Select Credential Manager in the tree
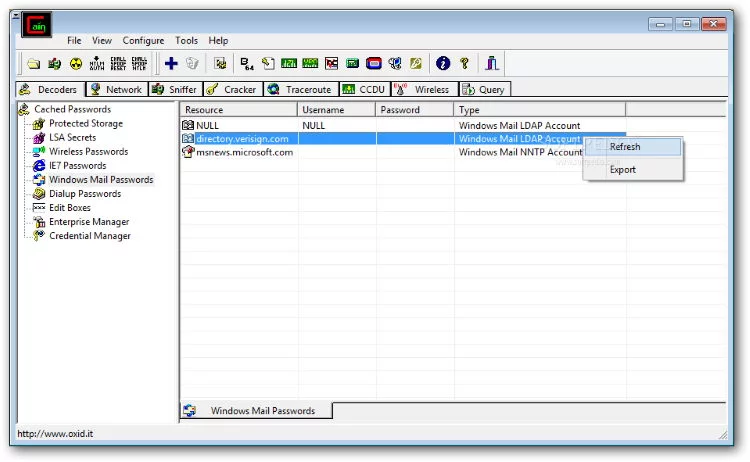 (x=89, y=236)
